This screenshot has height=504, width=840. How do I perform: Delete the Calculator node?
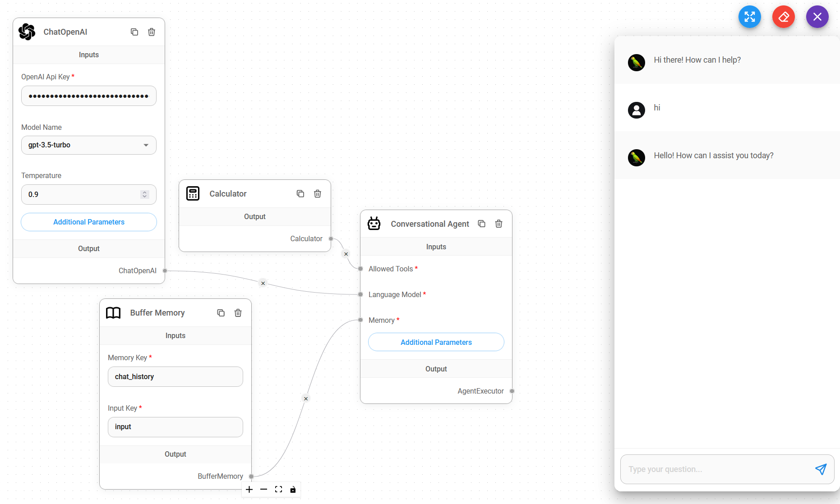318,193
